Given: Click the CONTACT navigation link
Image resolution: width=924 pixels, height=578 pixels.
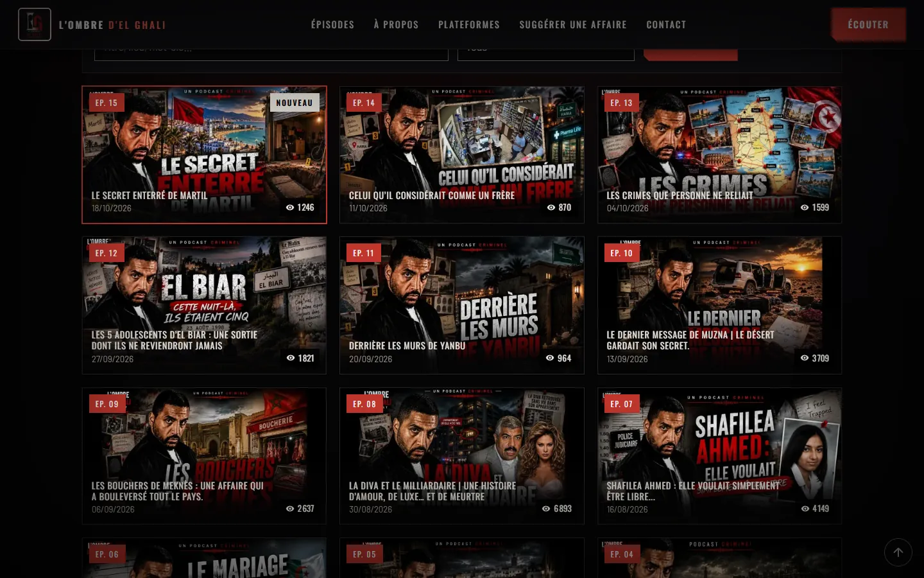Looking at the screenshot, I should pos(666,24).
